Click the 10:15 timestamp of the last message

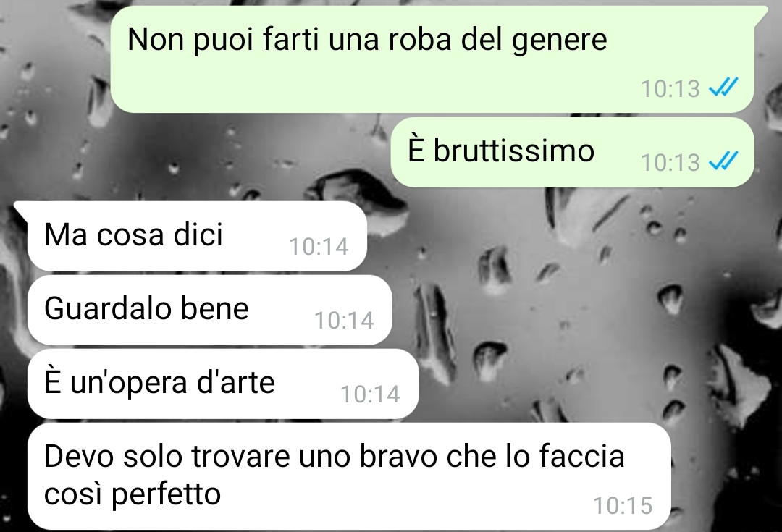[623, 505]
